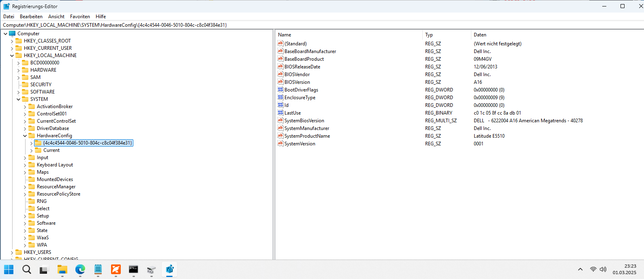Open the Windows Start menu

pos(9,269)
